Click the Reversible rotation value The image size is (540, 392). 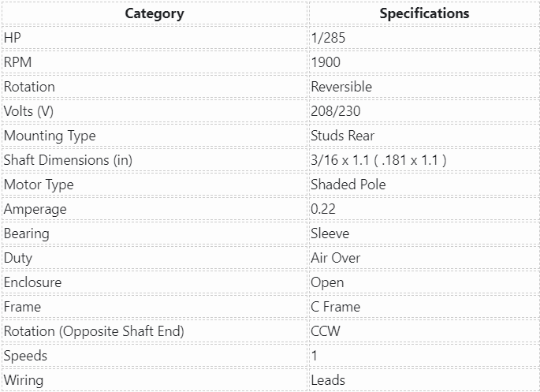[x=341, y=87]
